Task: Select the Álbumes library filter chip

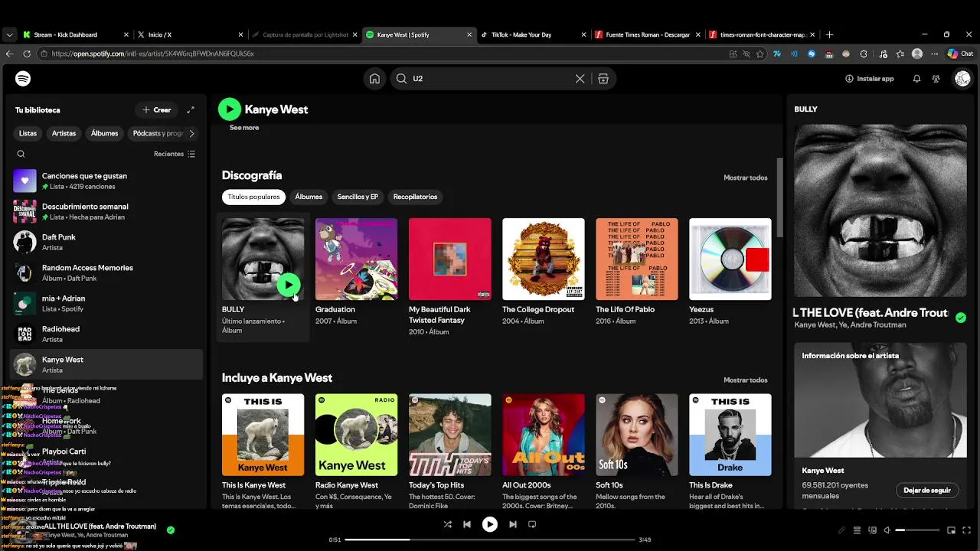Action: pos(104,133)
